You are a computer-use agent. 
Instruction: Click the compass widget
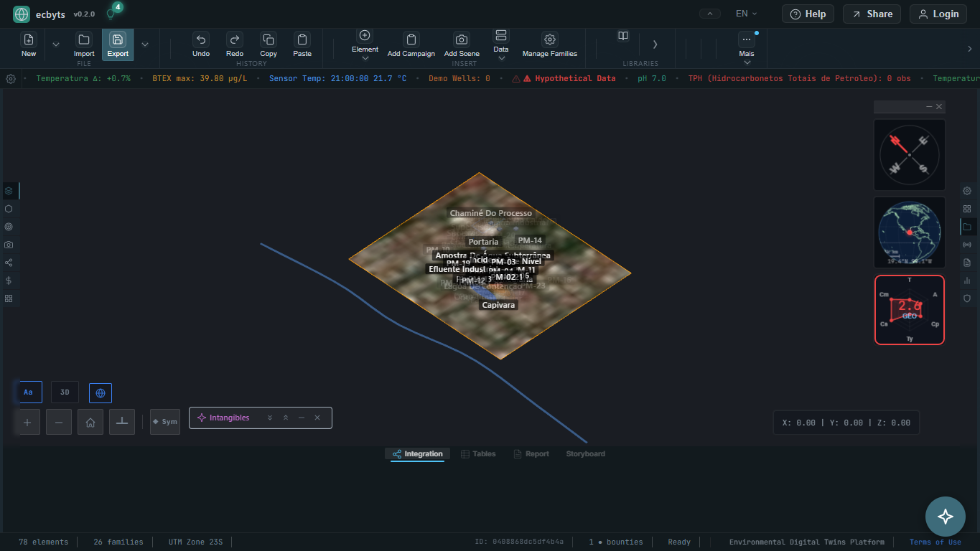pyautogui.click(x=910, y=155)
